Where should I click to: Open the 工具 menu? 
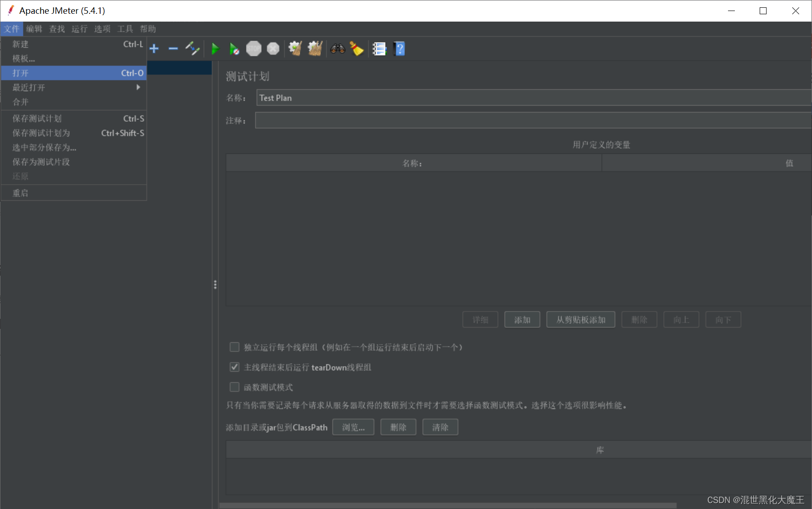(125, 29)
